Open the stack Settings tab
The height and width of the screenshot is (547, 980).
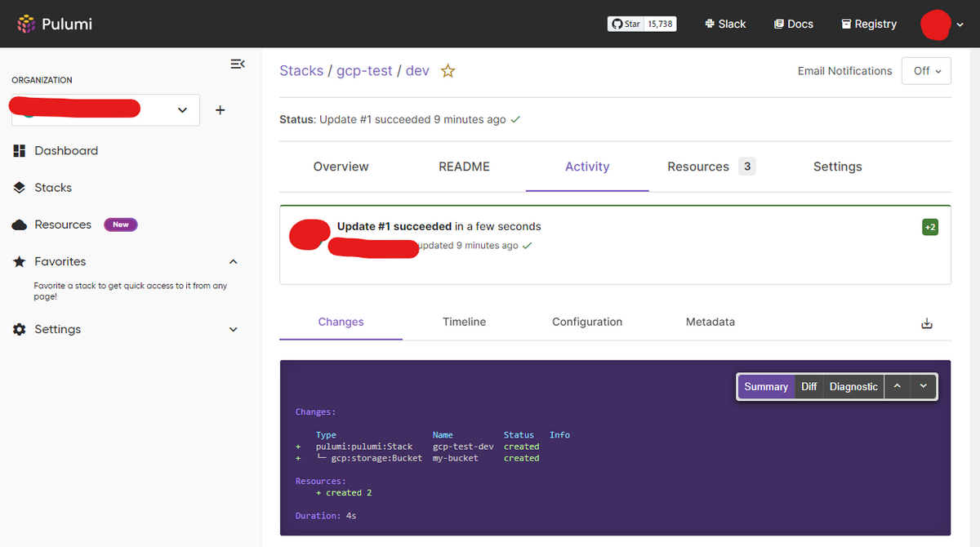[837, 167]
